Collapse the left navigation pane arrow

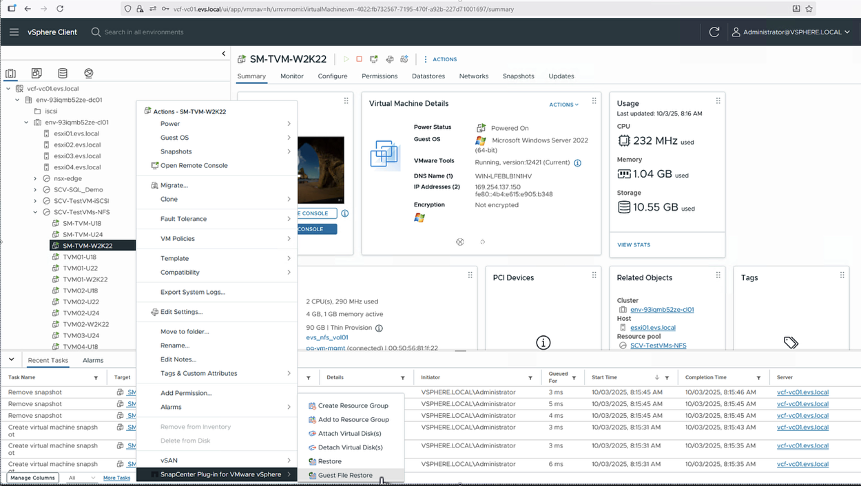pos(224,54)
